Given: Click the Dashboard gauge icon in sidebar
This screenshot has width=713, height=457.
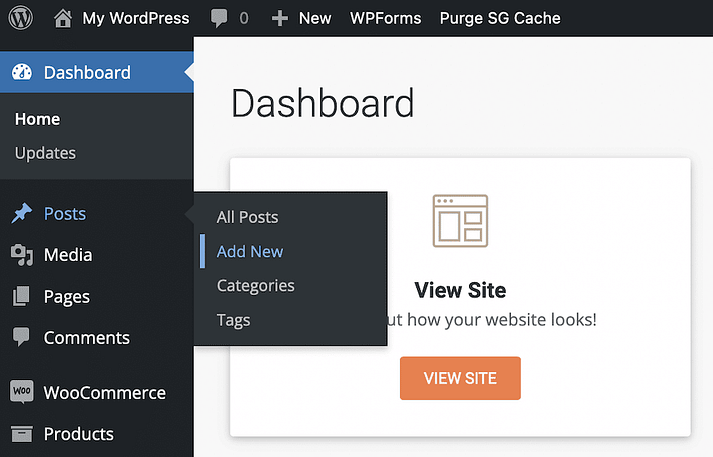Looking at the screenshot, I should pos(22,72).
